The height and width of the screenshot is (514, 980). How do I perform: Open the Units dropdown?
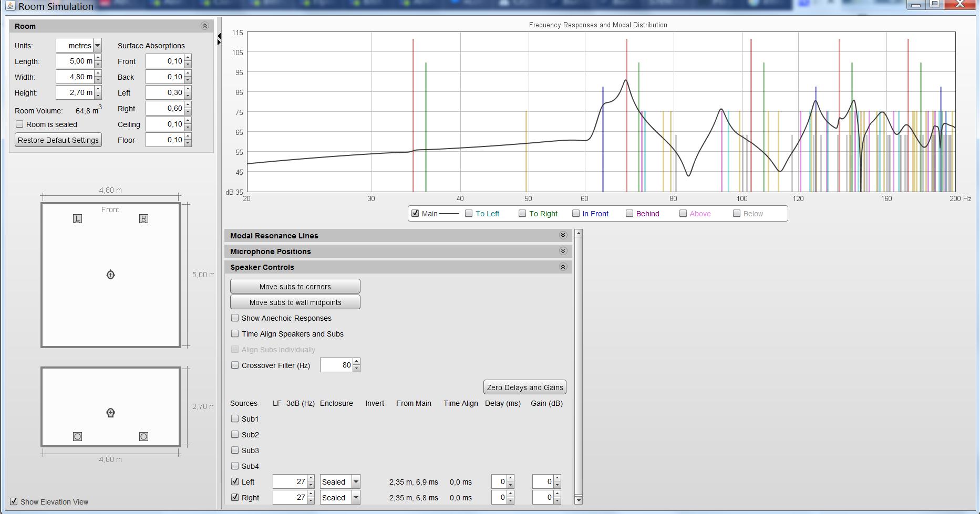(97, 46)
